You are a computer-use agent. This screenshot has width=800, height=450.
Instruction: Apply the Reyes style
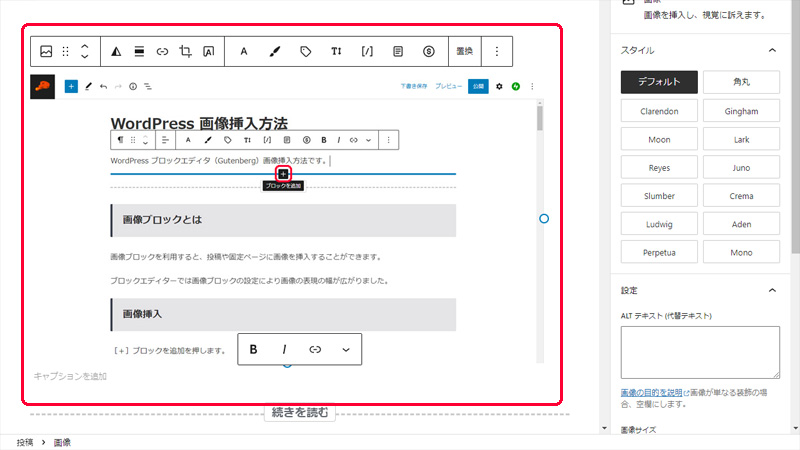point(659,168)
